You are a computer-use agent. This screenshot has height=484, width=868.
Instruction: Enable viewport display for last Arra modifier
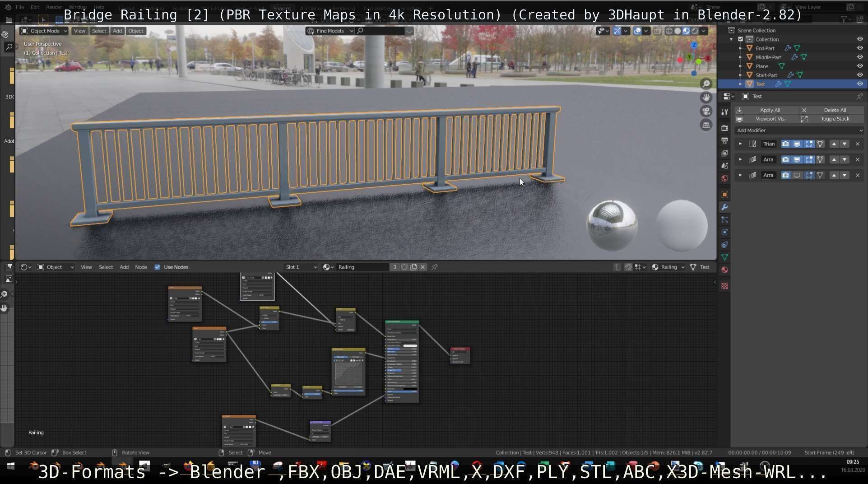(x=797, y=175)
